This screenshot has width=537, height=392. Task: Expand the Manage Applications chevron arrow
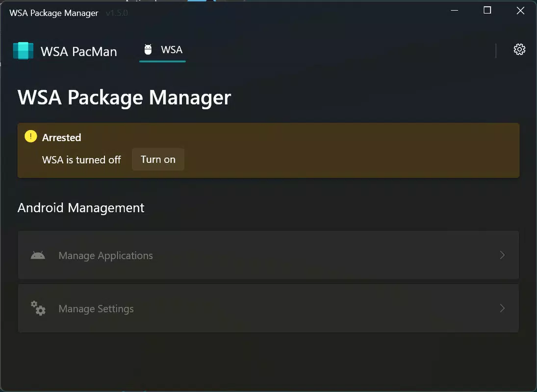click(x=502, y=255)
